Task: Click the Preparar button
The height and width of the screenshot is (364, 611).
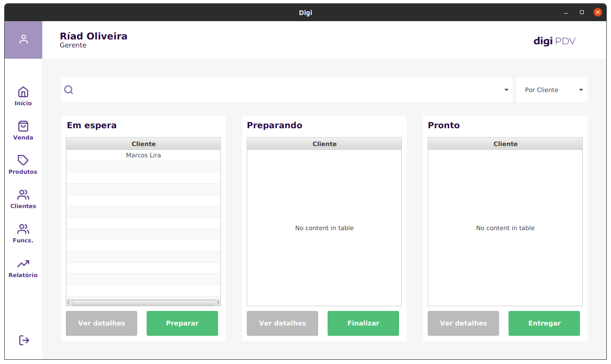Action: click(182, 323)
